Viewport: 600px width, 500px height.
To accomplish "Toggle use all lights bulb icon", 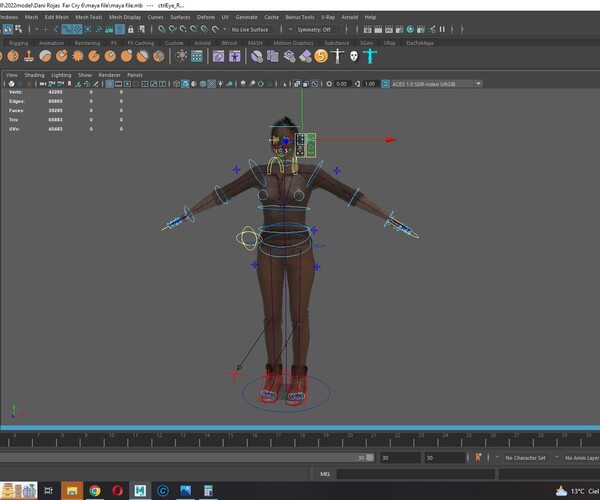I will (x=220, y=84).
